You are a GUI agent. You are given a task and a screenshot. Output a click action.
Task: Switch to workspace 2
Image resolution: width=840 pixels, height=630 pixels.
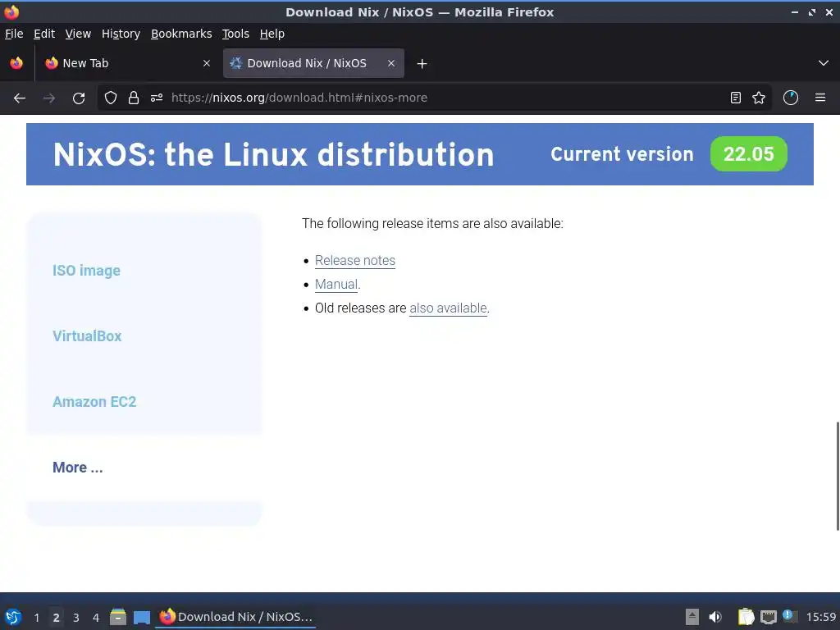[57, 618]
